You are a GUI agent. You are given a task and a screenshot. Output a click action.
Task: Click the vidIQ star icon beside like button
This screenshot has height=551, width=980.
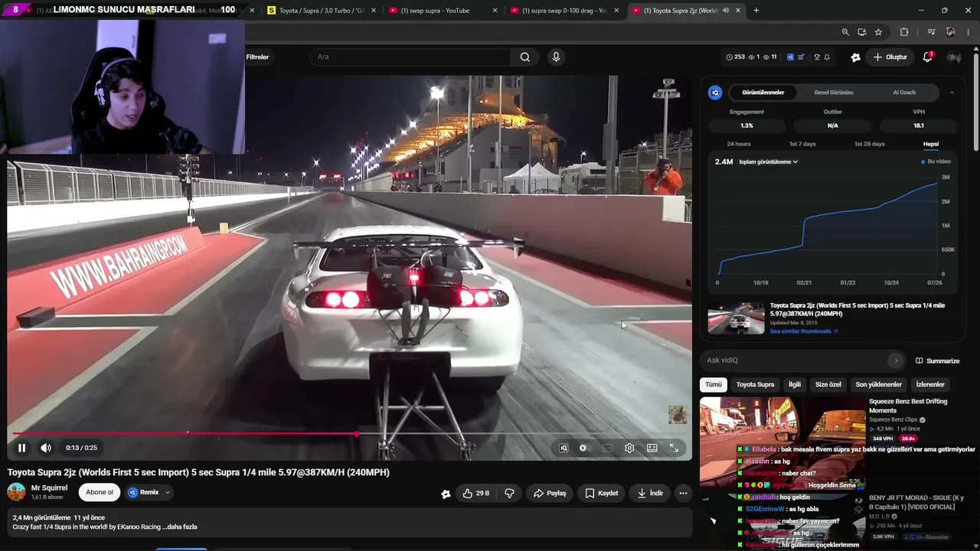point(446,494)
